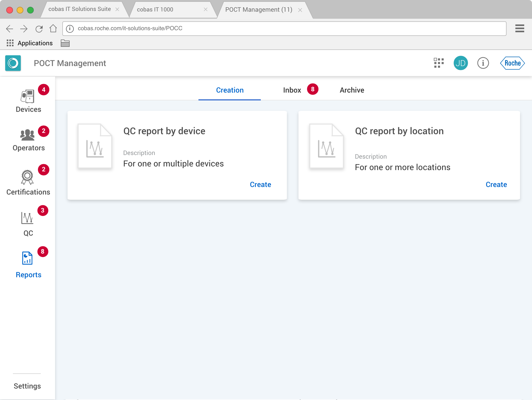Open Settings in the sidebar

[27, 386]
